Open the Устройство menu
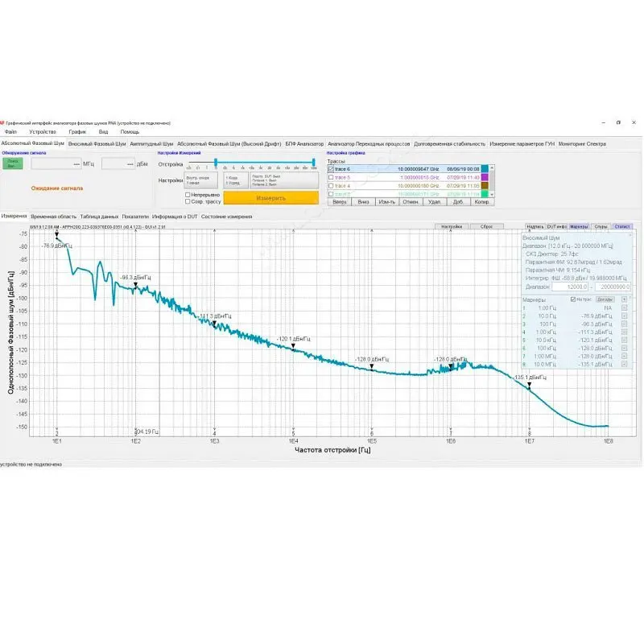The width and height of the screenshot is (644, 644). pyautogui.click(x=43, y=131)
